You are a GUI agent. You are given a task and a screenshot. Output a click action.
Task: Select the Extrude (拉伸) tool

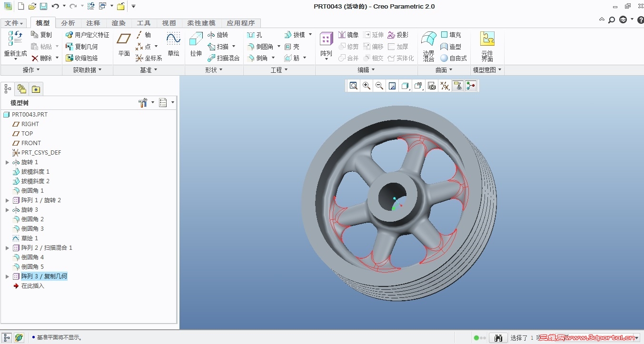tap(196, 45)
